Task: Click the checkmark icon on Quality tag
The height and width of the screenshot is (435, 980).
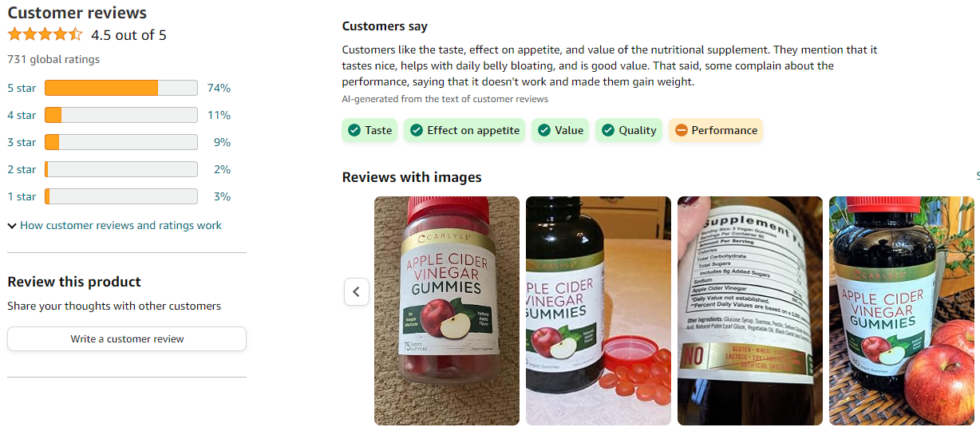Action: [608, 130]
